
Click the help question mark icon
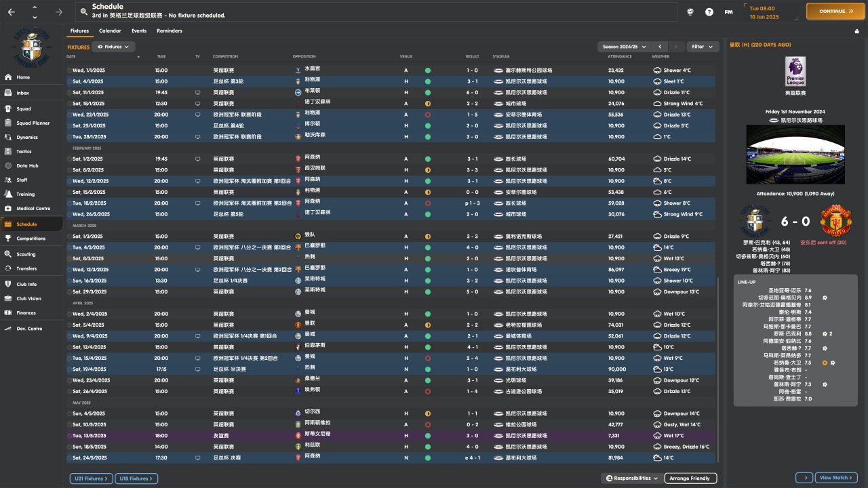709,12
